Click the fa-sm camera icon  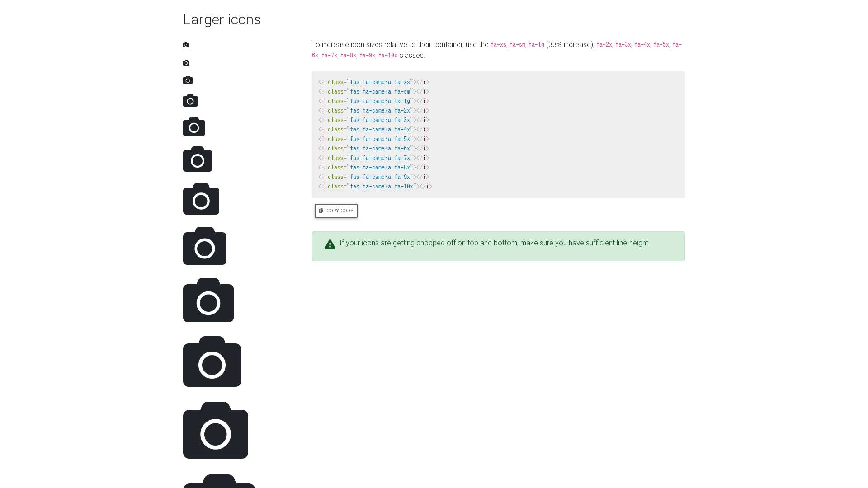[186, 62]
